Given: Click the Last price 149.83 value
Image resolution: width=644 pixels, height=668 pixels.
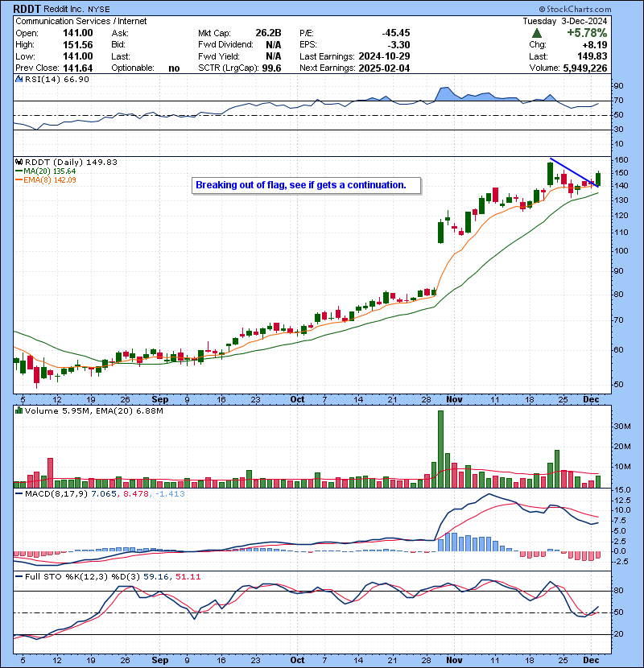Looking at the screenshot, I should [592, 56].
